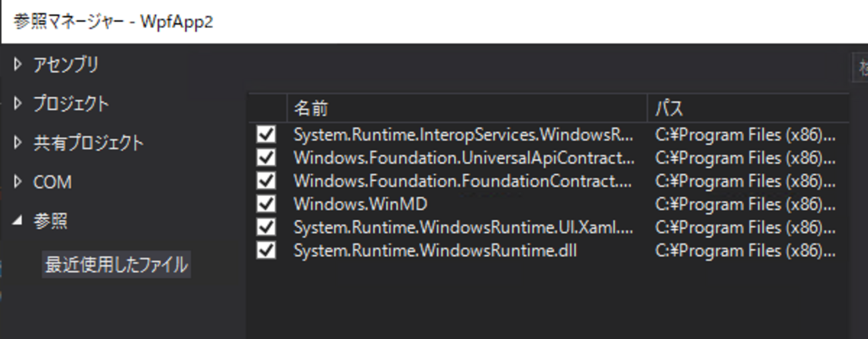
Task: Select 最近使用したファイル in the sidebar
Action: tap(116, 265)
